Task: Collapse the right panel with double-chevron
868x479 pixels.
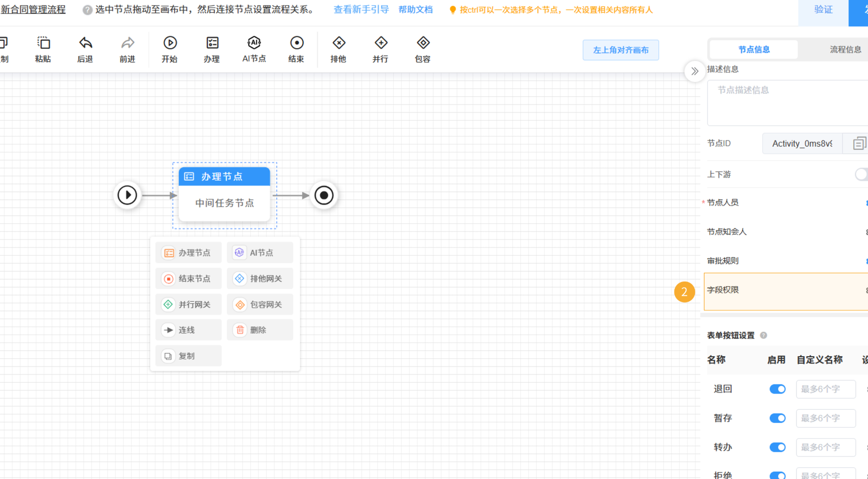Action: pos(694,71)
